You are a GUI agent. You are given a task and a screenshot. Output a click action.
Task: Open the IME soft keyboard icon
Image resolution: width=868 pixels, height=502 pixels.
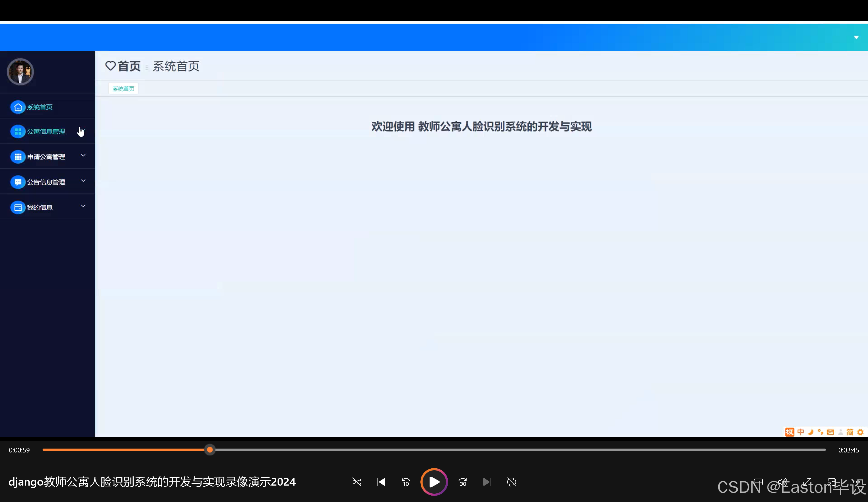coord(830,432)
